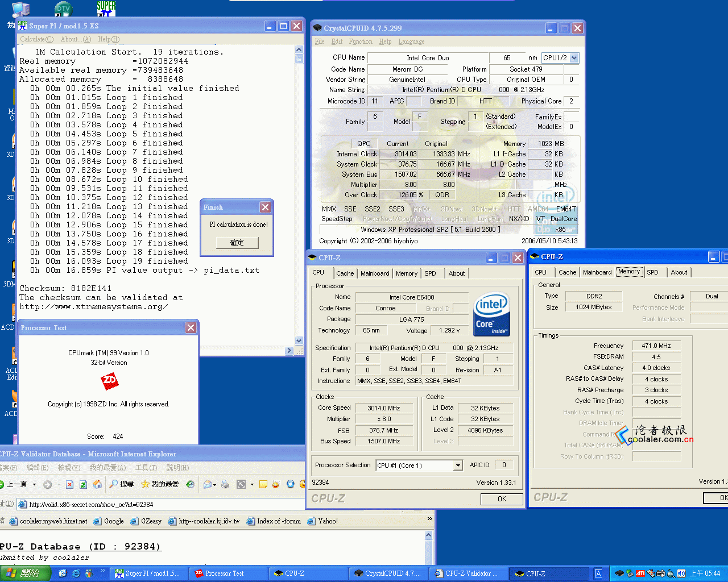Go to the IE Home page icon
The height and width of the screenshot is (582, 728).
[97, 484]
